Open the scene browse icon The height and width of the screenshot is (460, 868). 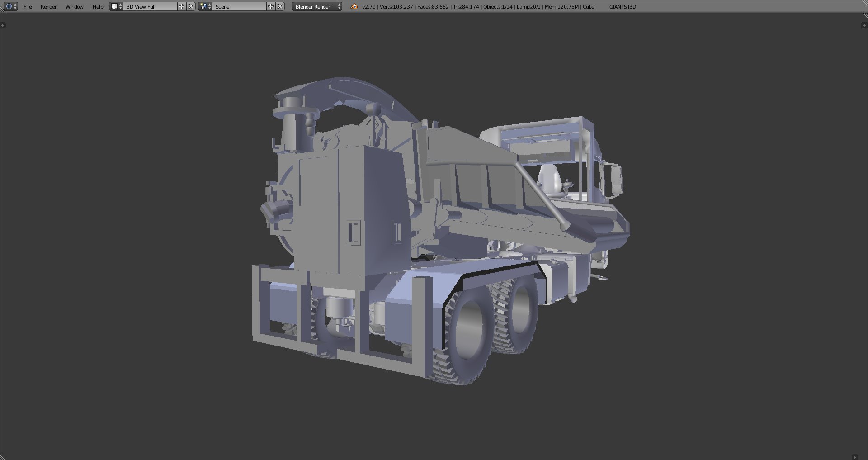point(205,6)
